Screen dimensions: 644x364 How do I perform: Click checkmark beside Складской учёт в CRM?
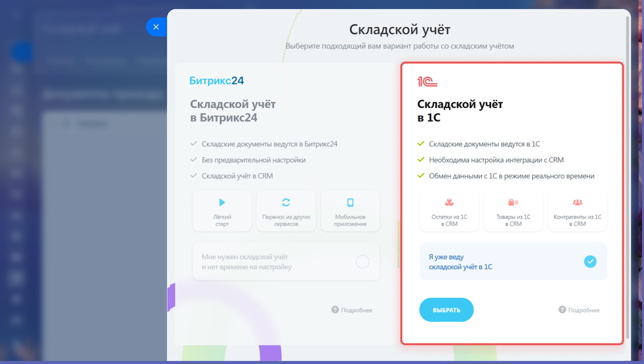[194, 176]
